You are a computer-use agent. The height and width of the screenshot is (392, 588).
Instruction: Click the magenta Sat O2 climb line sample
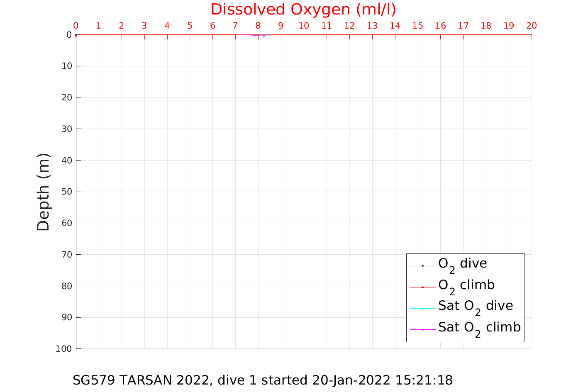(x=423, y=329)
